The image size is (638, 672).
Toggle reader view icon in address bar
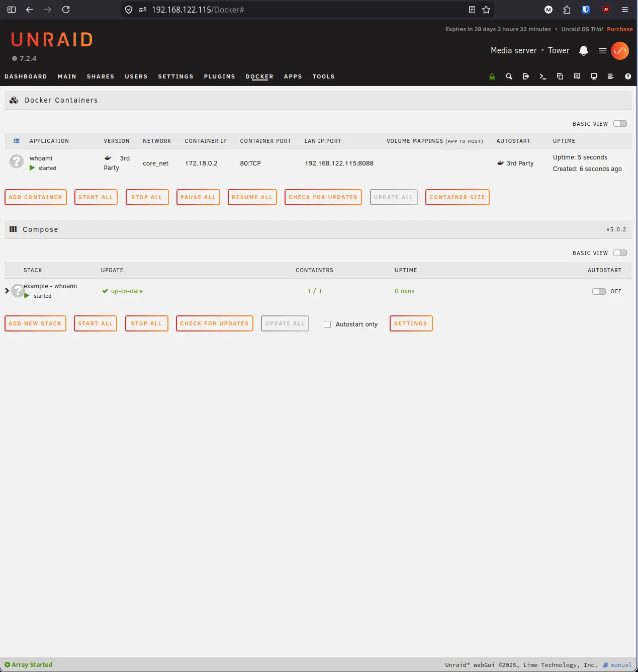(472, 10)
